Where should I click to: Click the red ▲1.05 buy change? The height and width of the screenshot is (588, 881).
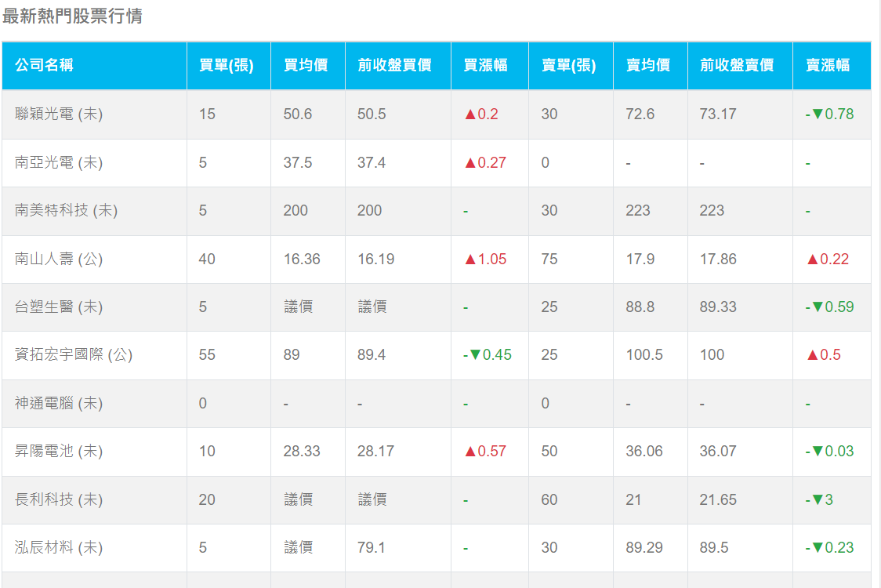coord(486,260)
